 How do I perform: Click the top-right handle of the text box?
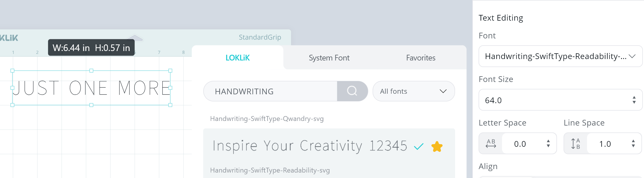click(x=170, y=71)
